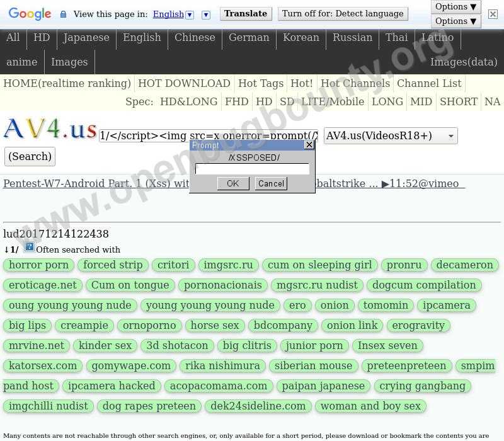This screenshot has height=441, width=504.
Task: Open the AV4.us(VideosR18+) search scope dropdown
Action: (x=391, y=136)
